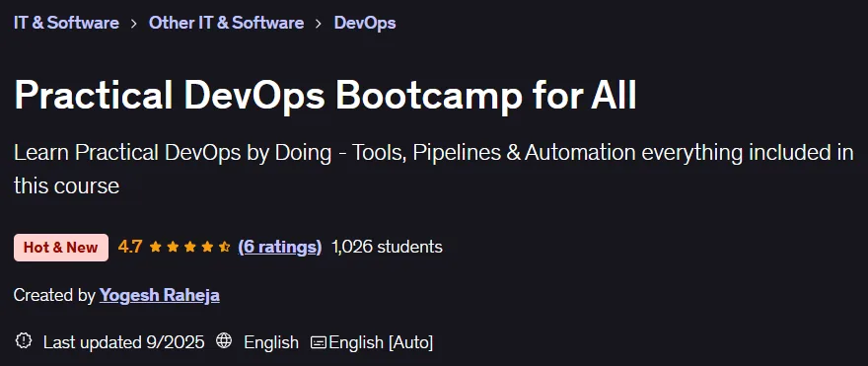Click the Practical DevOps Bootcamp title

325,96
